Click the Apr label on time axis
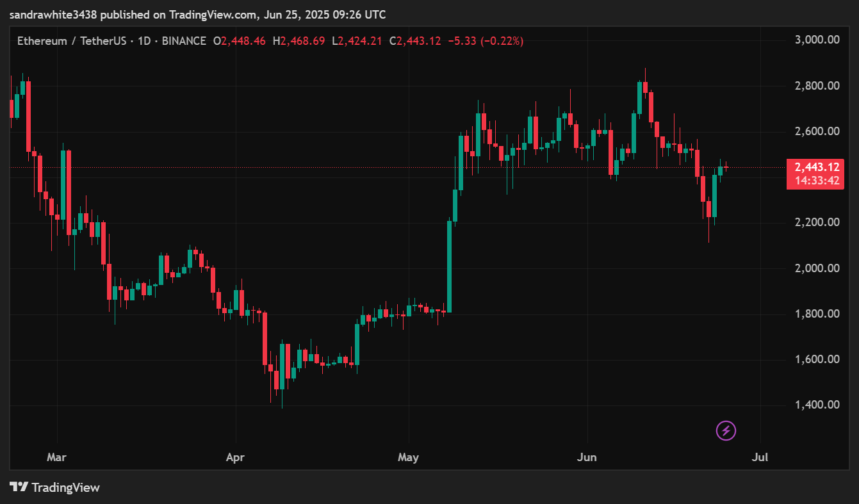859x504 pixels. pyautogui.click(x=236, y=457)
